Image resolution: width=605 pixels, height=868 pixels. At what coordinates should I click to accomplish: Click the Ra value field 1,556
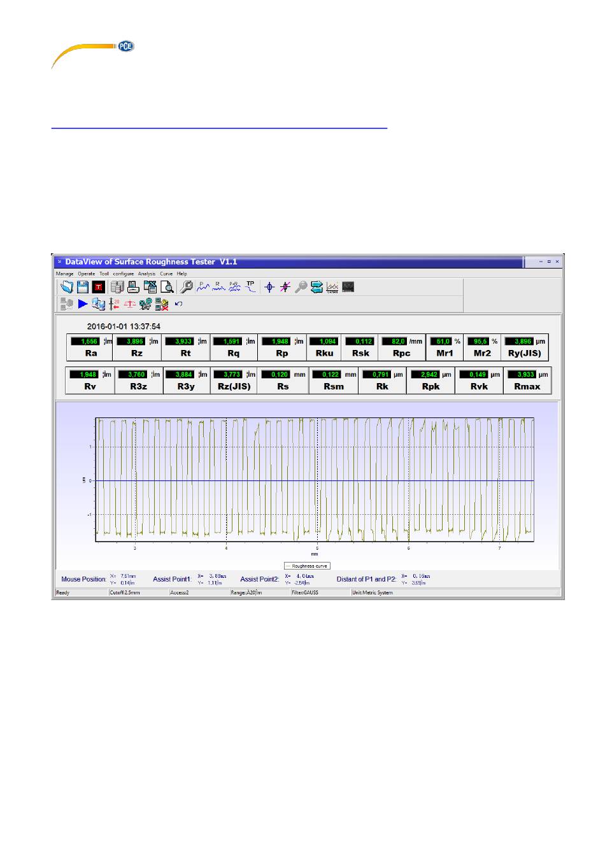pos(85,341)
